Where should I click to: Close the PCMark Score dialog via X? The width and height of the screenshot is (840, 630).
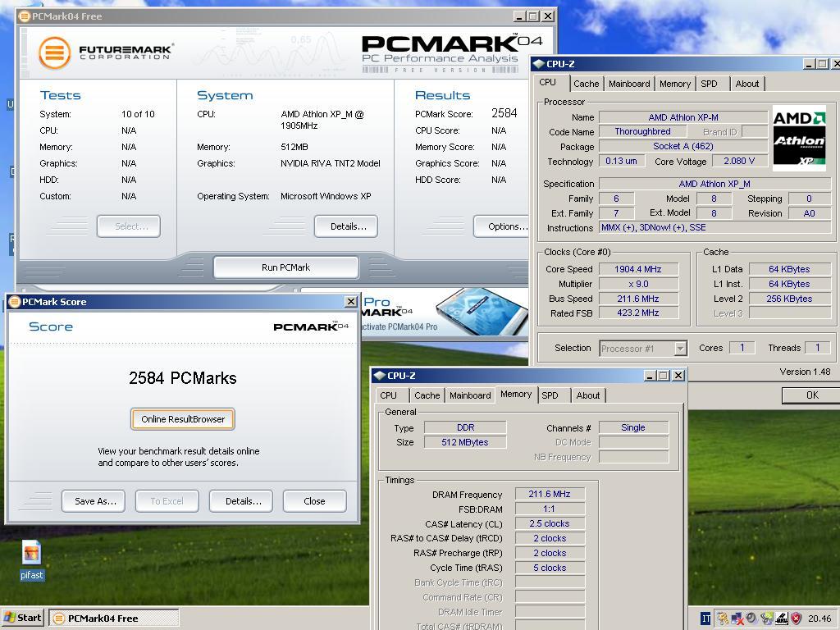[x=351, y=302]
